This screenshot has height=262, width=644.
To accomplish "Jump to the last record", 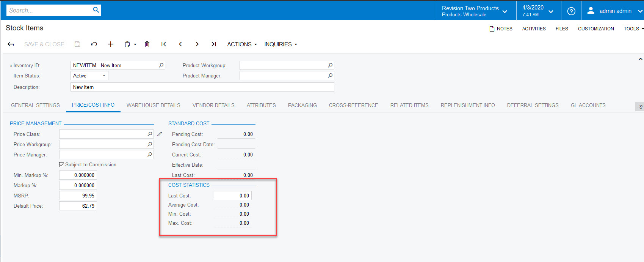I will pyautogui.click(x=214, y=44).
